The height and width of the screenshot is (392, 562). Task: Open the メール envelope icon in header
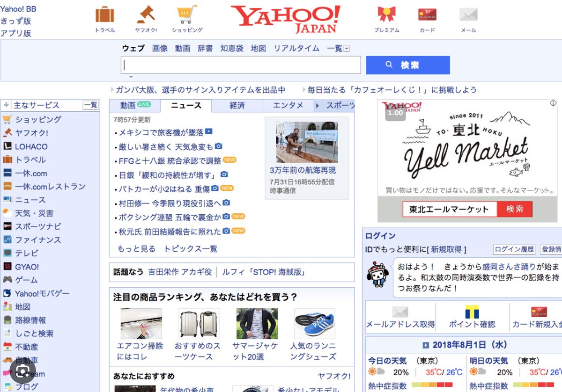tap(468, 15)
